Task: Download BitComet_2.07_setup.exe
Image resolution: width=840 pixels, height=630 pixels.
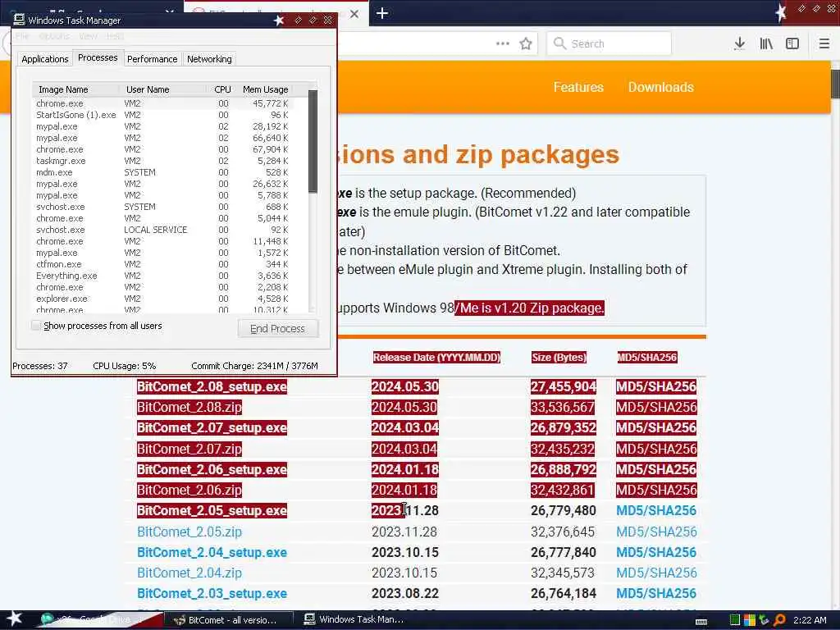Action: coord(212,428)
